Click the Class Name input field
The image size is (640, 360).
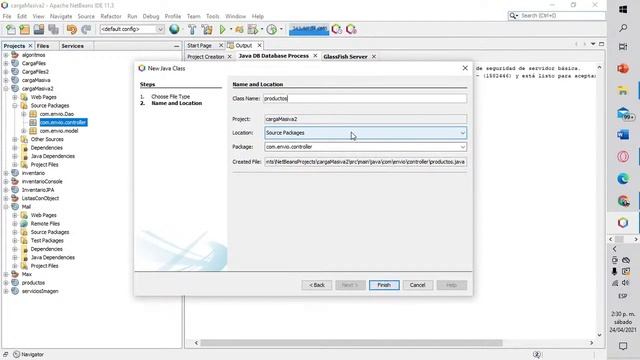(x=365, y=98)
